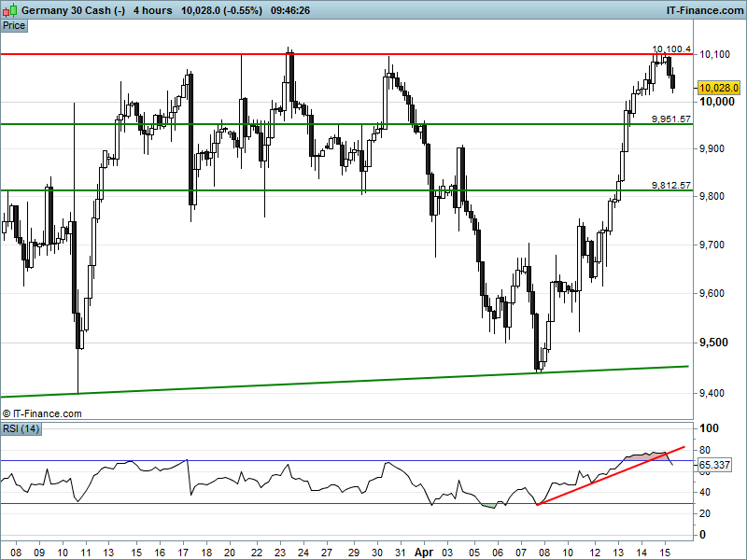Select the rising green trendline under price

pos(344,382)
